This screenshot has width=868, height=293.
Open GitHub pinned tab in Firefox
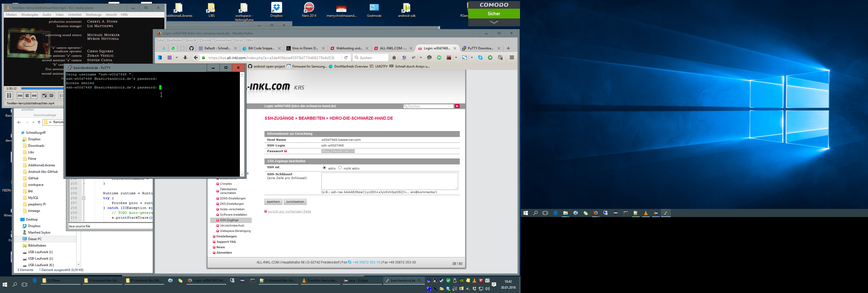(x=192, y=48)
